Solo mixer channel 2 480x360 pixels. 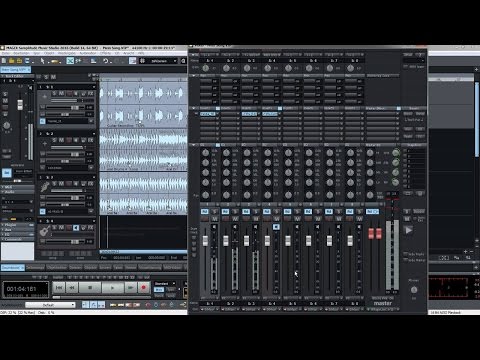click(235, 212)
